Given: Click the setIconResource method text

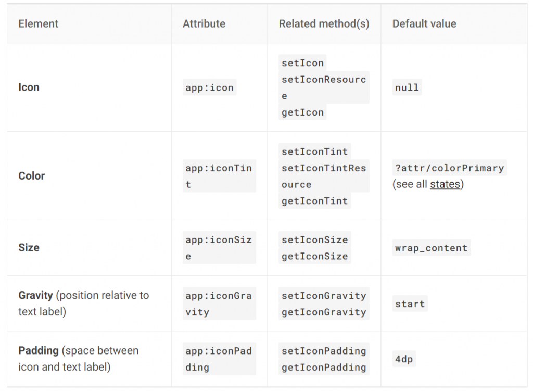Looking at the screenshot, I should tap(324, 87).
